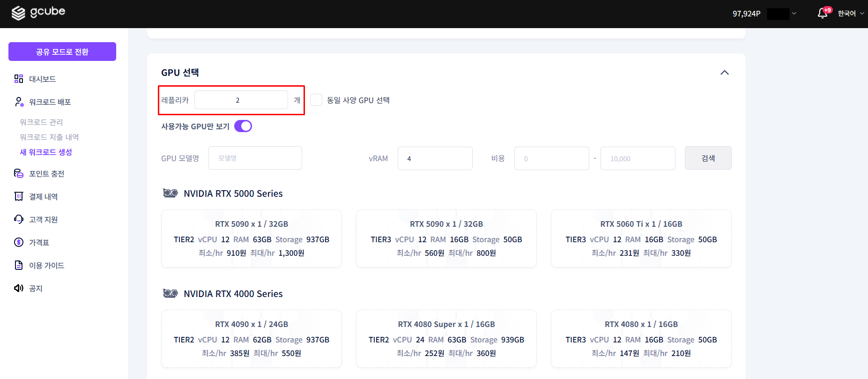Select 새 워크로드 생성 menu item
The height and width of the screenshot is (379, 868).
(x=46, y=152)
